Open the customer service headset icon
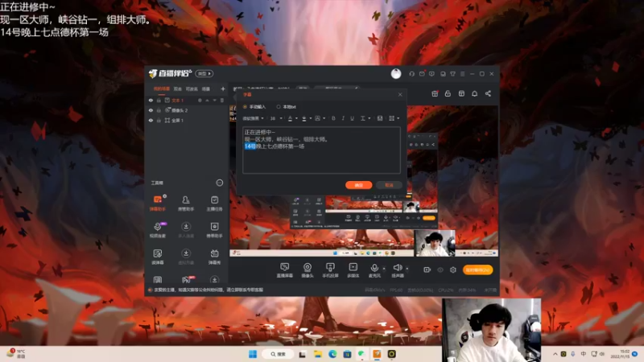This screenshot has width=644, height=362. coord(411,74)
